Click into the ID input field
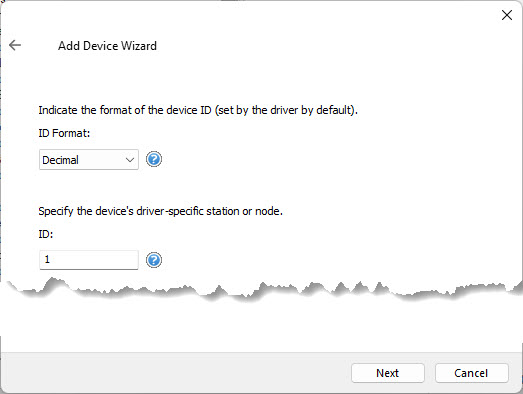 pyautogui.click(x=89, y=260)
